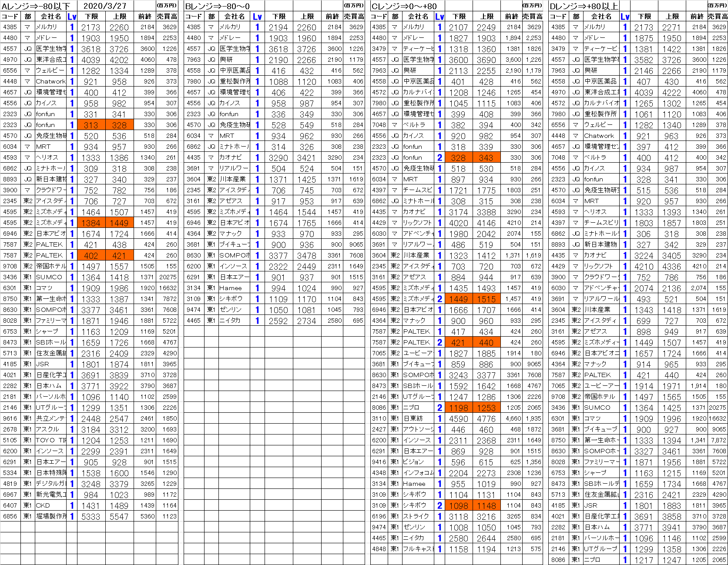This screenshot has width=728, height=565.
Task: Select the orange highlighted cell '343'
Action: coord(486,157)
